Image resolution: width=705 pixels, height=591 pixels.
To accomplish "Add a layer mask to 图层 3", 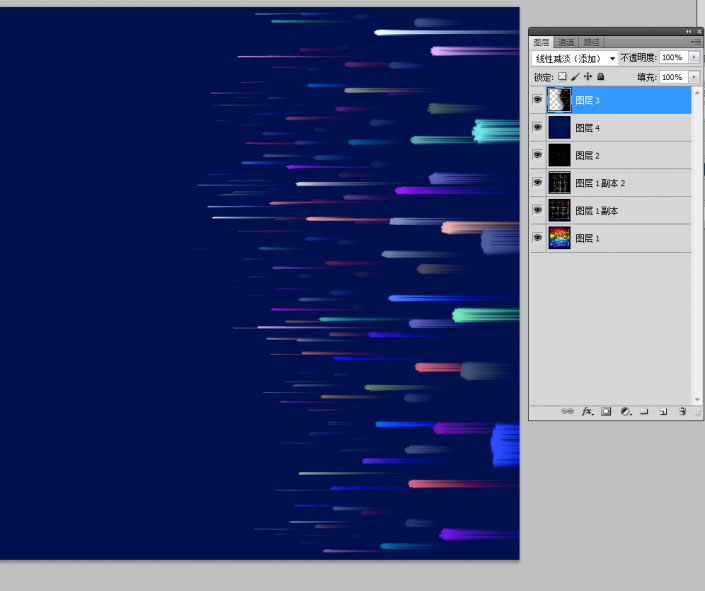I will (606, 411).
